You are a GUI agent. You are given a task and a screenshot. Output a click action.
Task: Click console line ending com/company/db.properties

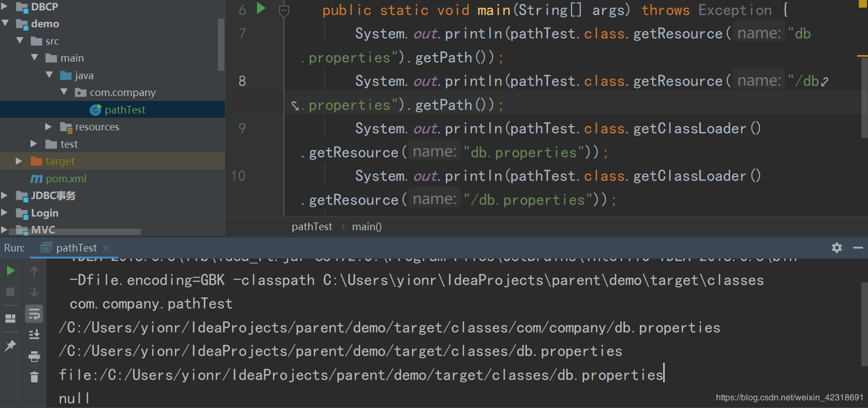[390, 328]
